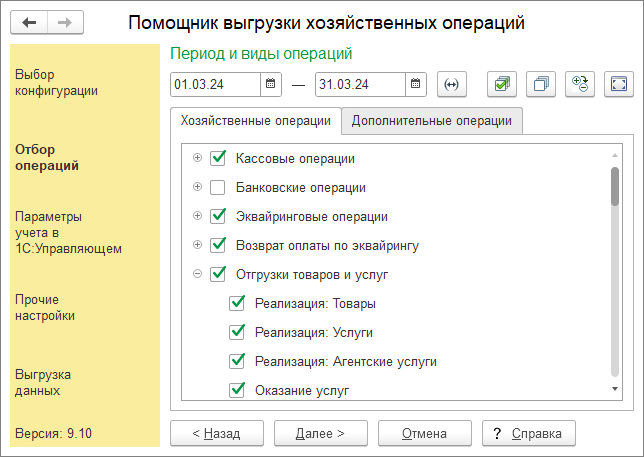644x457 pixels.
Task: Click the vertical scrollbar thumb in operations list
Action: [x=615, y=186]
